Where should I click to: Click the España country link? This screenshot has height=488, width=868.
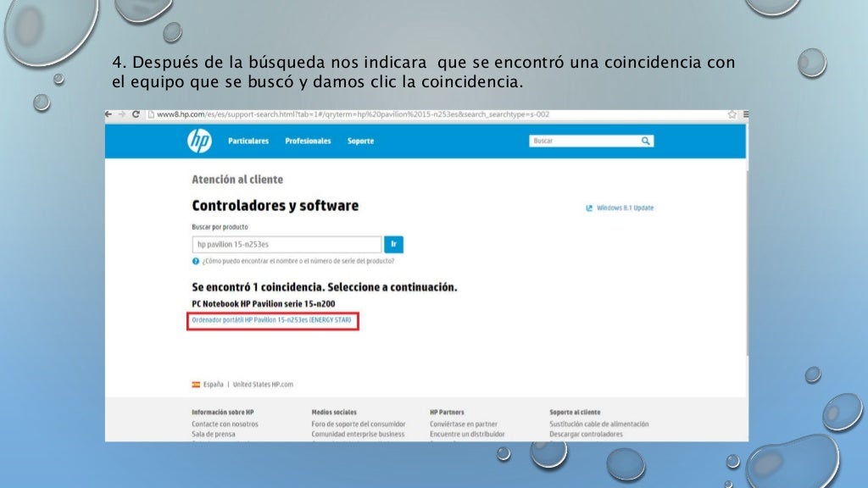pos(213,385)
